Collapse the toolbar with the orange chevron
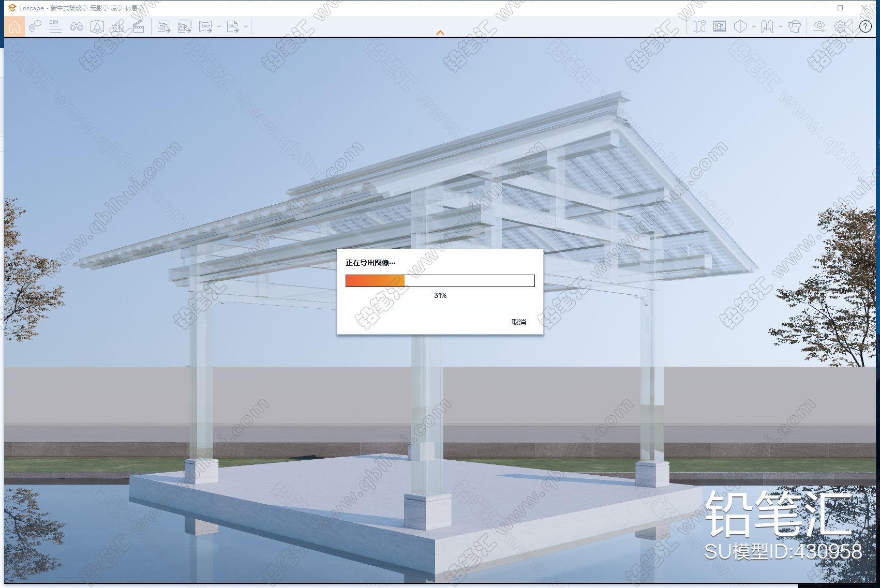This screenshot has width=880, height=588. (440, 33)
